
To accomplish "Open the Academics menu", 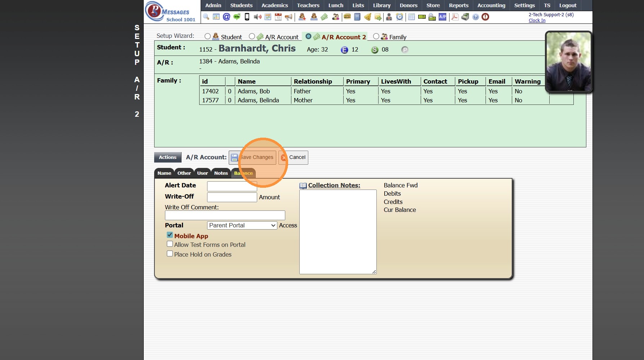I will 275,5.
